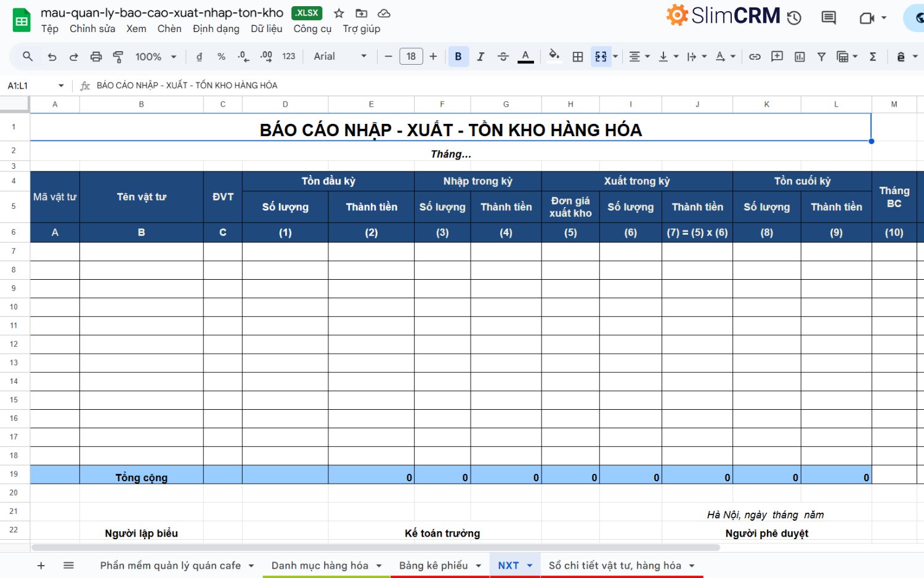Select the paint format tool
The width and height of the screenshot is (924, 578).
118,57
